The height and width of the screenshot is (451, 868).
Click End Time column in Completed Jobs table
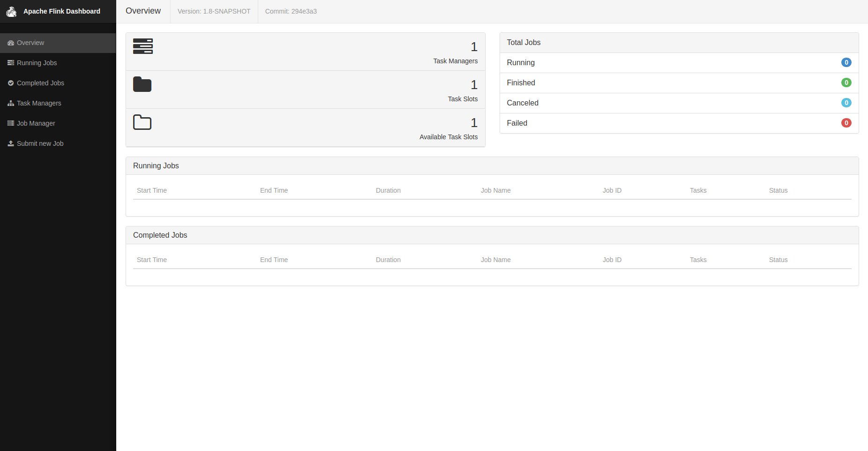(x=274, y=260)
